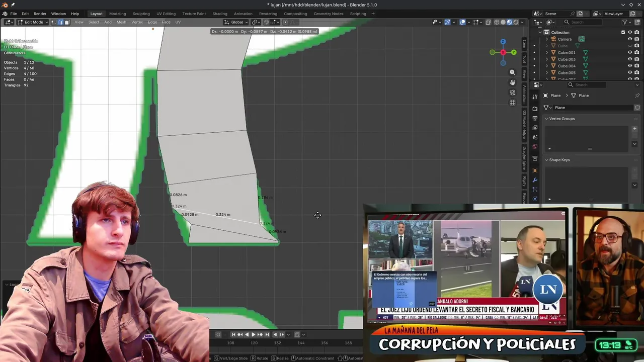This screenshot has width=644, height=362.
Task: Disable Cube.004 render camera icon
Action: (x=637, y=66)
